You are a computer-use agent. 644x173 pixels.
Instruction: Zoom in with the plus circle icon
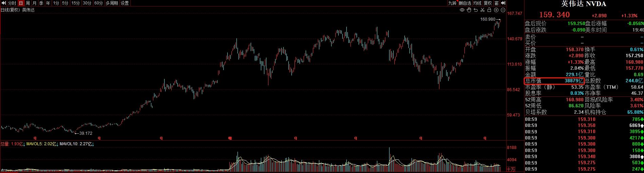[496, 10]
